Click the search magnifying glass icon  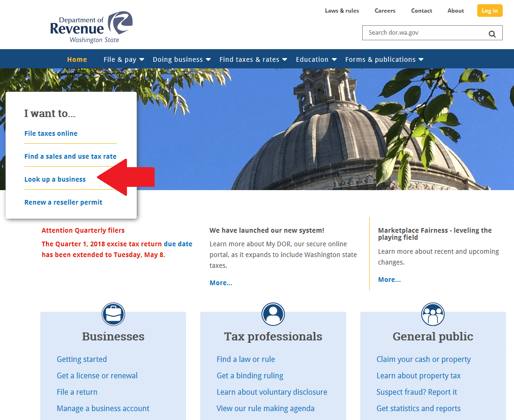[x=492, y=33]
